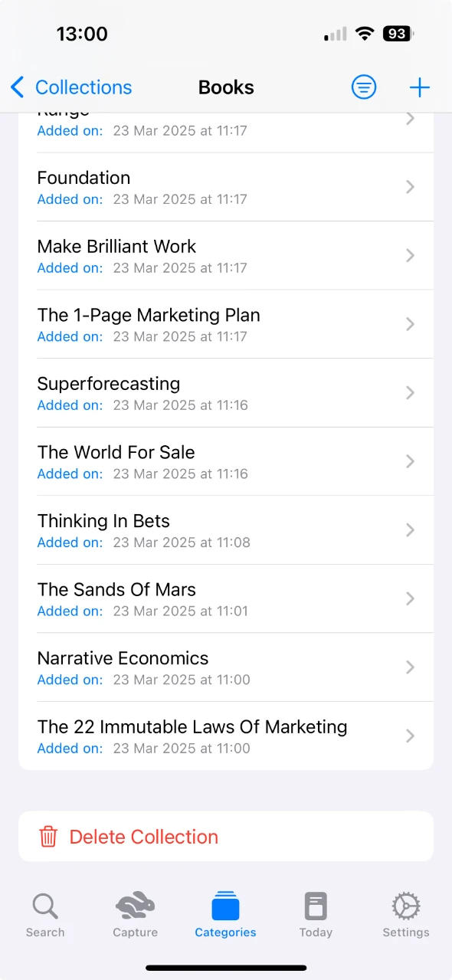Go back to Collections
The image size is (452, 980).
[x=71, y=87]
